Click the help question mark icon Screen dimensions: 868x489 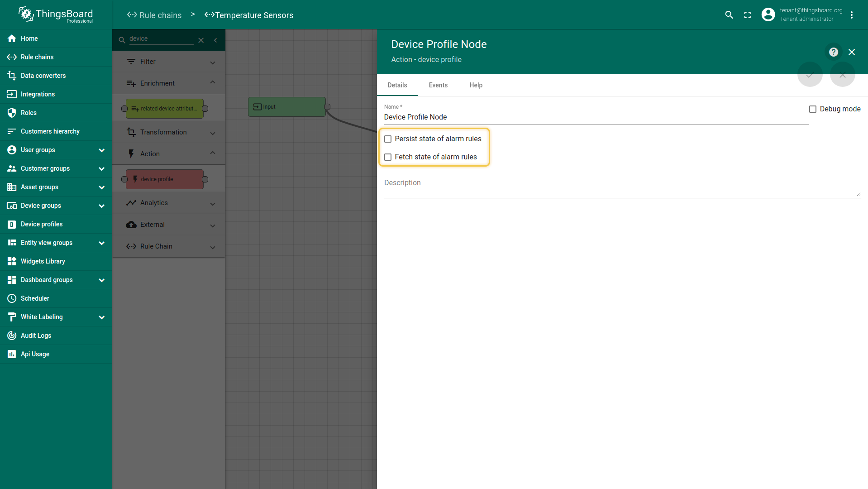coord(834,52)
